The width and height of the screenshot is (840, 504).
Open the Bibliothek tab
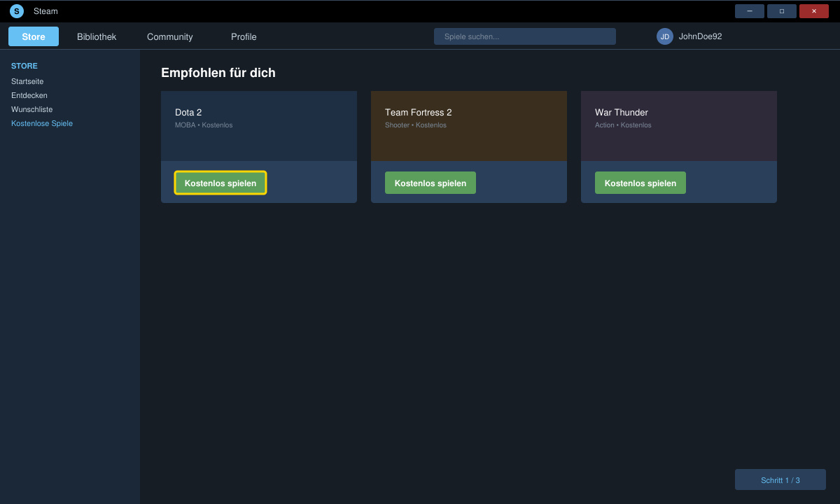(x=97, y=36)
